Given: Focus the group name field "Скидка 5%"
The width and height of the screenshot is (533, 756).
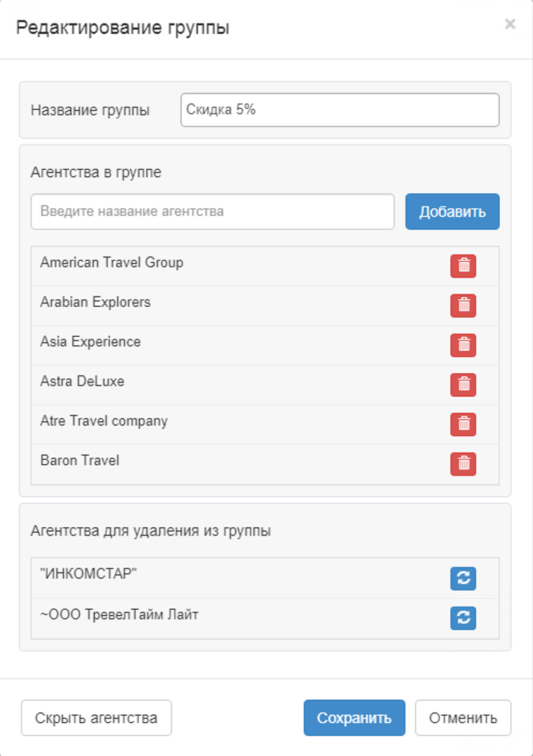Looking at the screenshot, I should pyautogui.click(x=340, y=110).
